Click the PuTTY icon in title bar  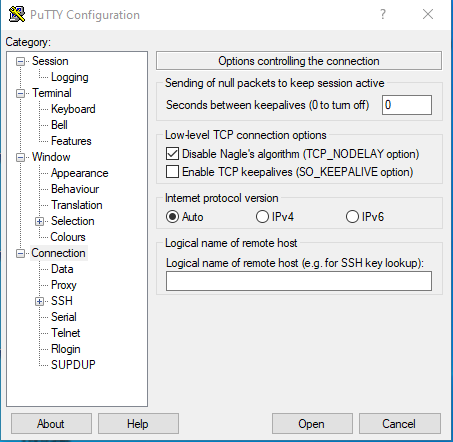(17, 14)
